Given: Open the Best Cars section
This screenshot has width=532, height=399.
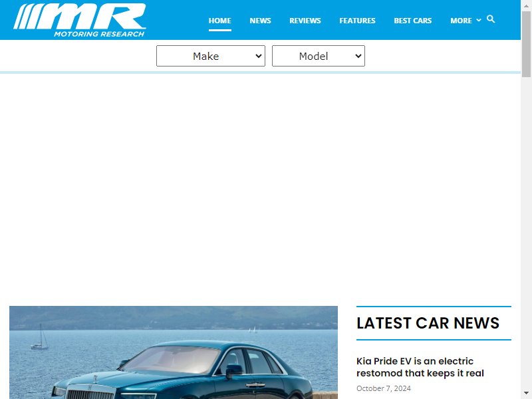Looking at the screenshot, I should click(412, 21).
